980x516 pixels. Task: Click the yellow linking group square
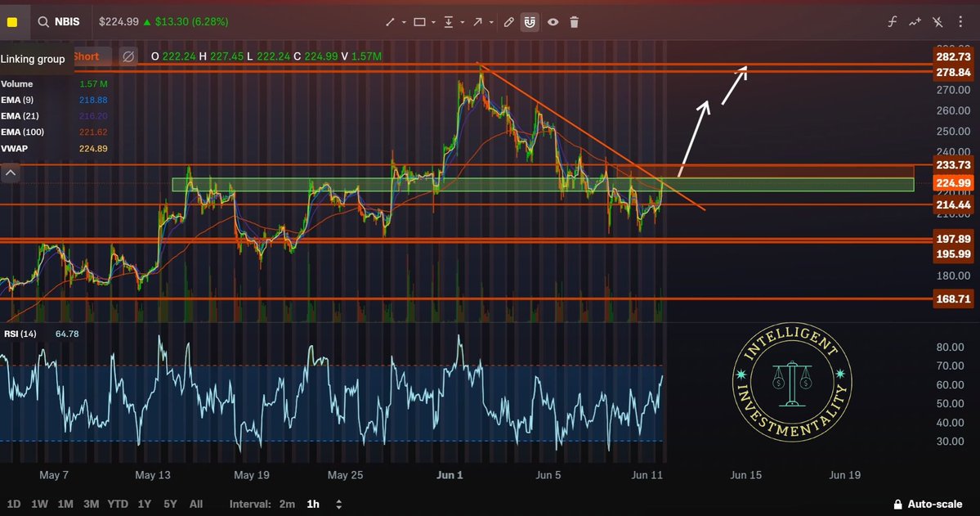pyautogui.click(x=12, y=22)
